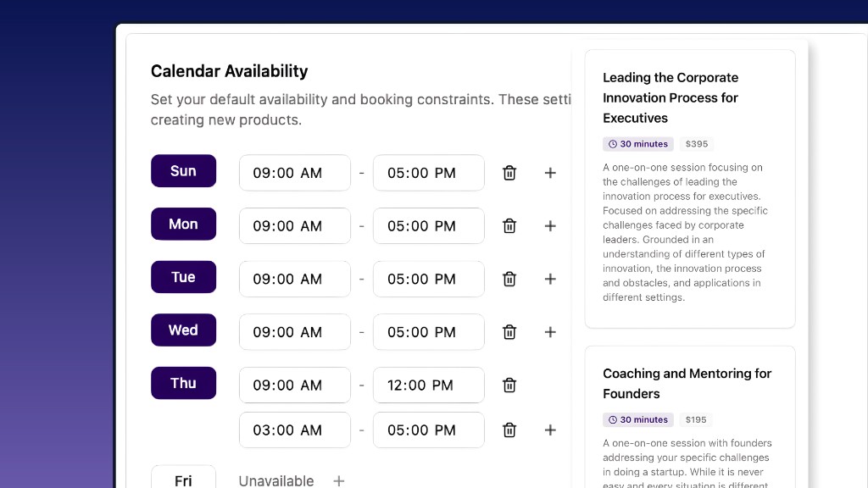Click the Friday Unavailable label
The width and height of the screenshot is (868, 488).
coord(276,481)
